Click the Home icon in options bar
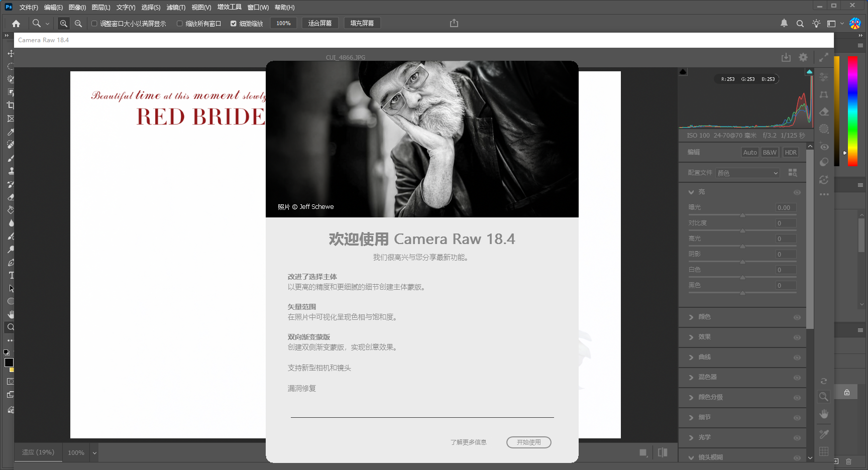This screenshot has width=868, height=470. coord(16,24)
